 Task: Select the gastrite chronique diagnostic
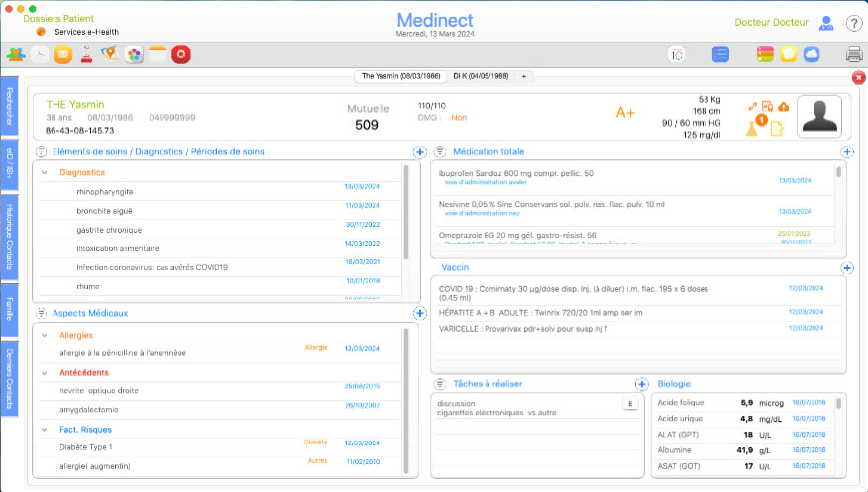[x=220, y=230]
